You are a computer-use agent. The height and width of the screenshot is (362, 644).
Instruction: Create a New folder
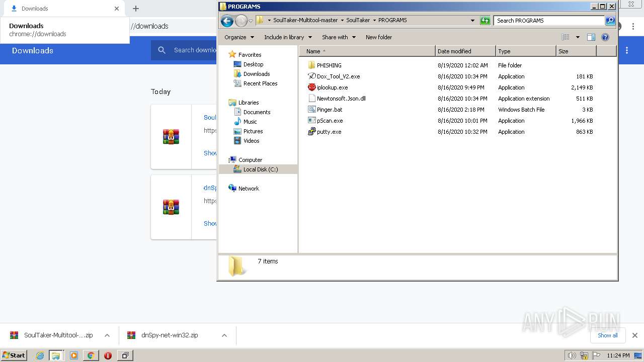click(379, 37)
